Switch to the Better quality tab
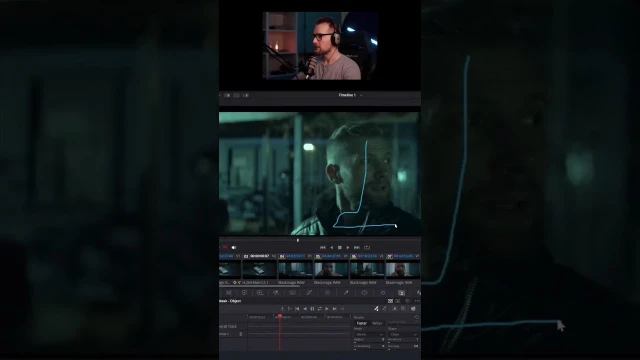Image resolution: width=640 pixels, height=360 pixels. click(377, 323)
